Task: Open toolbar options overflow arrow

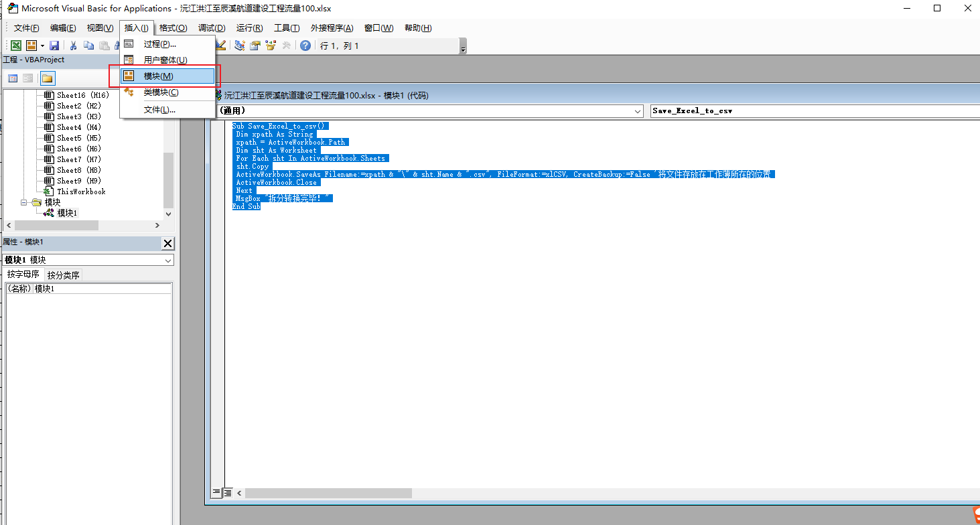Action: pos(463,47)
